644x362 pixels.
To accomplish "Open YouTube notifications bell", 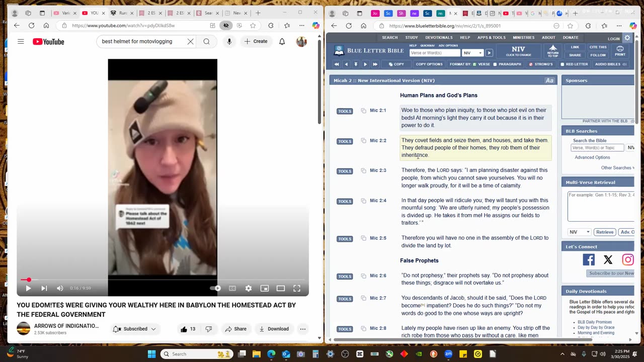I will [282, 42].
